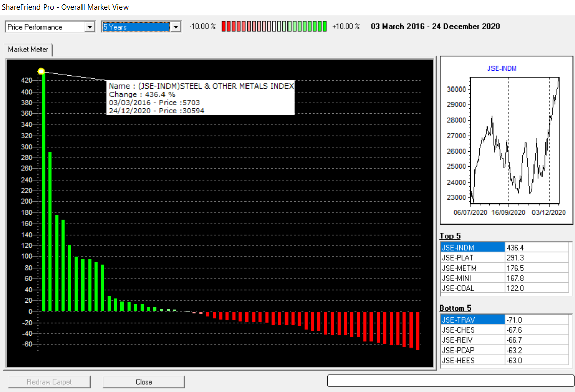The height and width of the screenshot is (392, 575).
Task: Click the empty status field beside Close
Action: (450, 381)
